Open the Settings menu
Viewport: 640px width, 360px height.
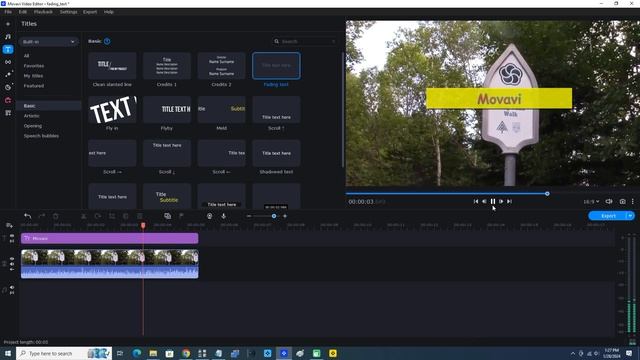click(68, 12)
